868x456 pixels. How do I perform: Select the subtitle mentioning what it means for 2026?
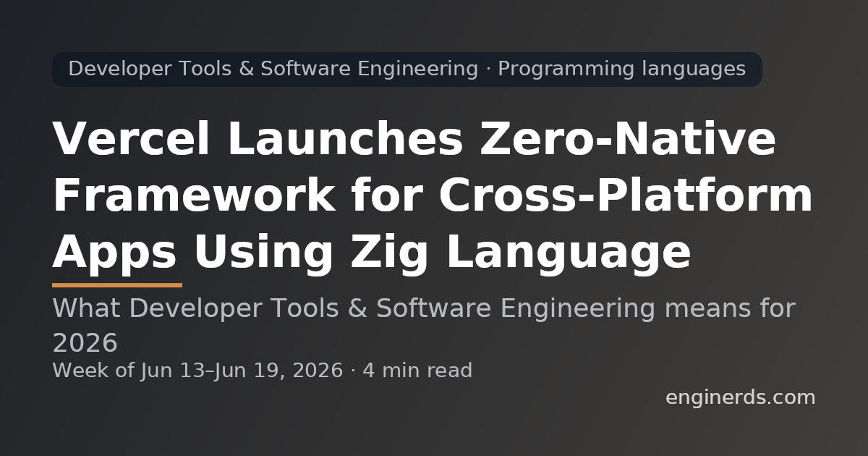tap(423, 325)
